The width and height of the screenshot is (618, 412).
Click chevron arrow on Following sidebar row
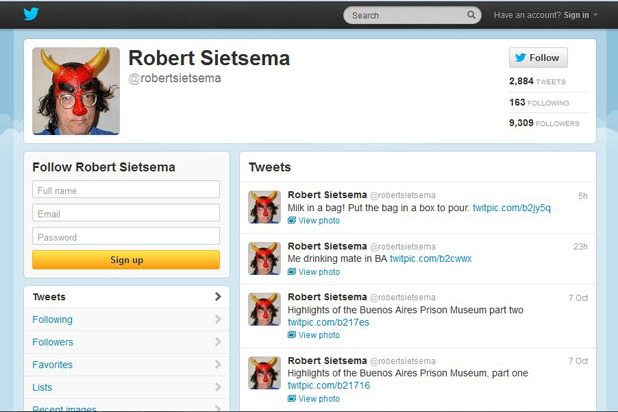point(218,319)
